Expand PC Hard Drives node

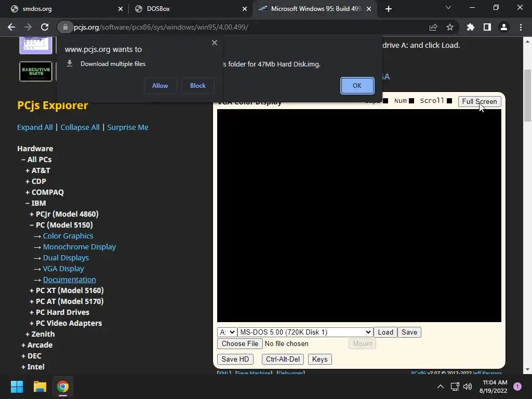click(x=59, y=312)
